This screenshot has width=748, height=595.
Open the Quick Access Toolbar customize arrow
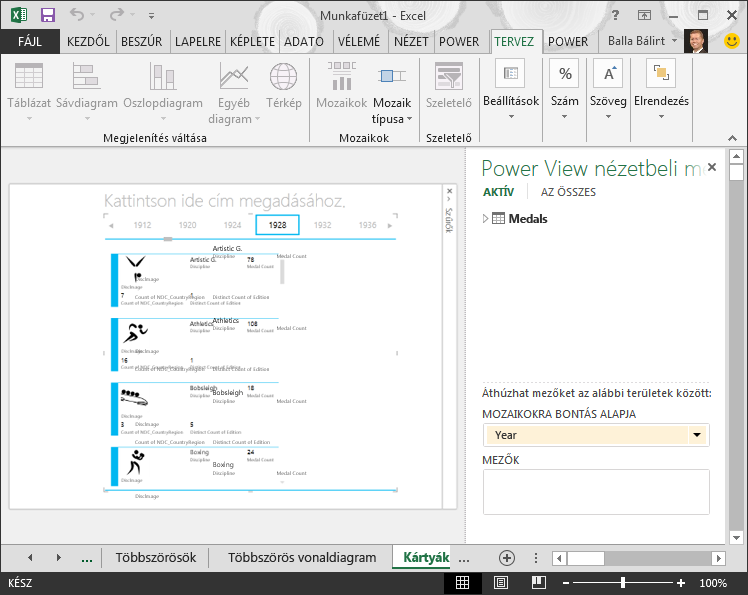click(x=151, y=16)
